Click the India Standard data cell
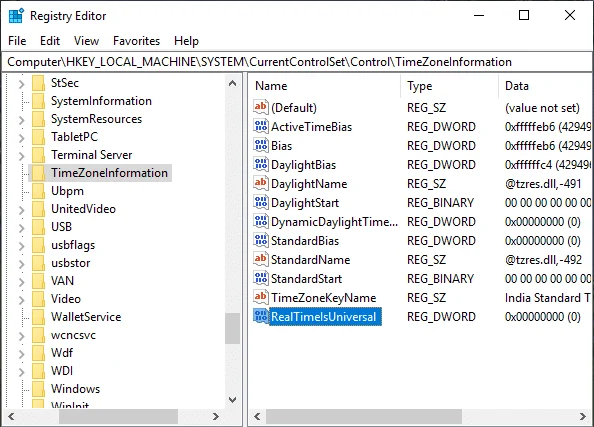Screen dimensions: 594x427 pos(547,298)
